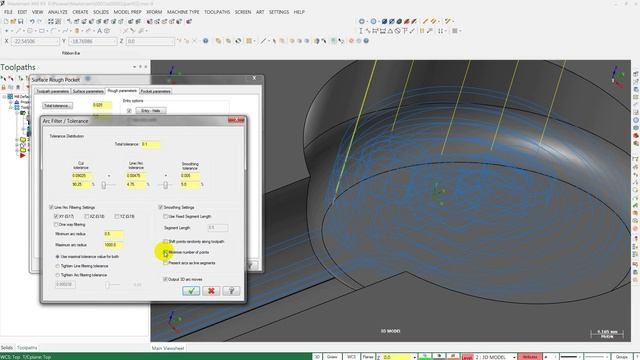Click the Planes button in status bar
This screenshot has height=360, width=640.
click(368, 357)
